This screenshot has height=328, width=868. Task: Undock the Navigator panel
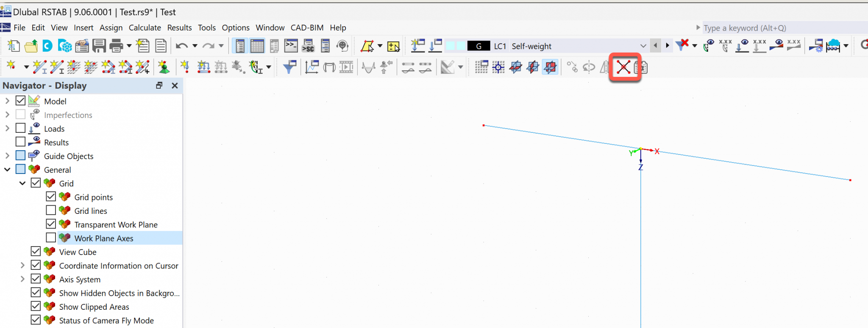click(159, 86)
